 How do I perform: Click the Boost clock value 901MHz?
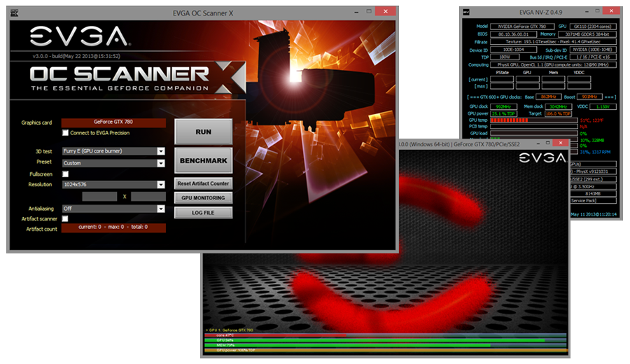tap(589, 97)
